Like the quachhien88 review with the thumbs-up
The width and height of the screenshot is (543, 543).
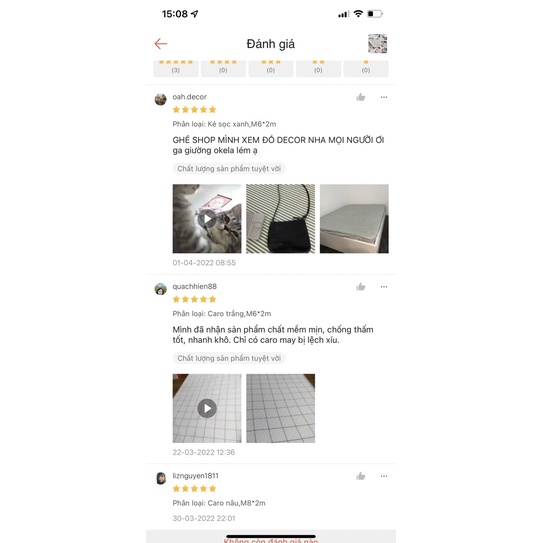(x=361, y=286)
